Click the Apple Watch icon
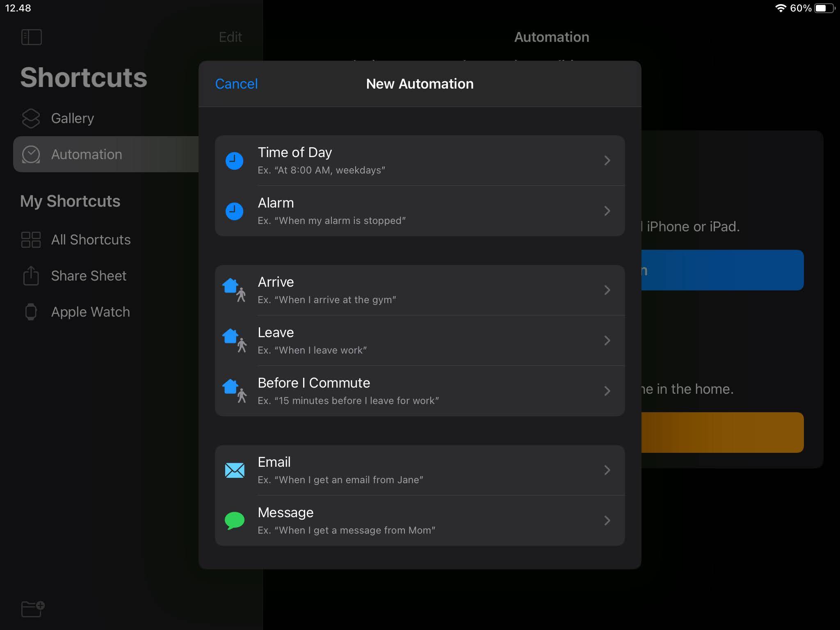The image size is (840, 630). (x=31, y=312)
